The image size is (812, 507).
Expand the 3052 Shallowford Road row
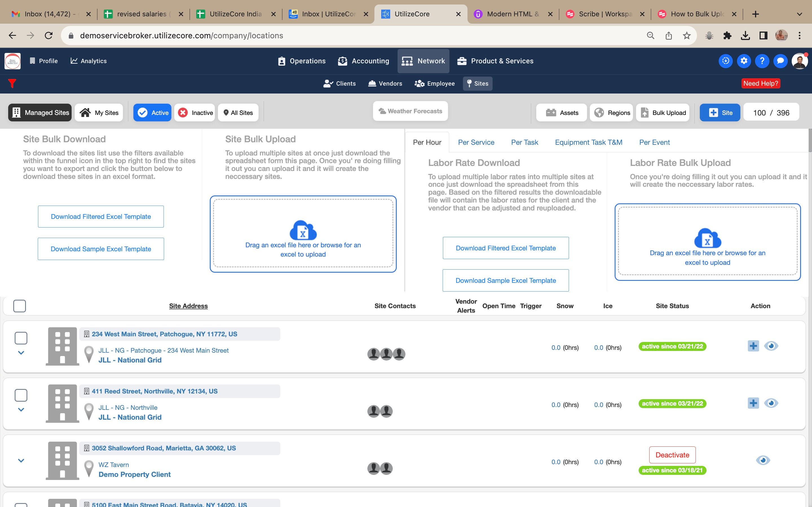click(21, 461)
